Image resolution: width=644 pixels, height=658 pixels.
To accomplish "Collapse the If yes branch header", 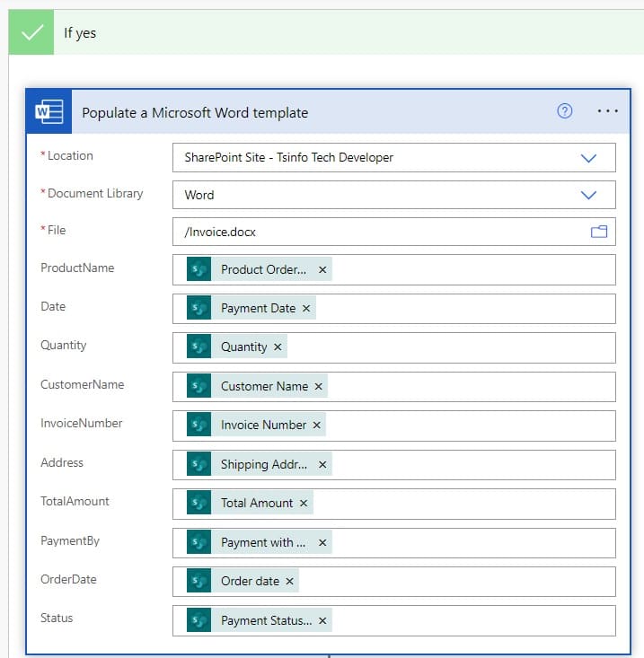I will tap(326, 32).
